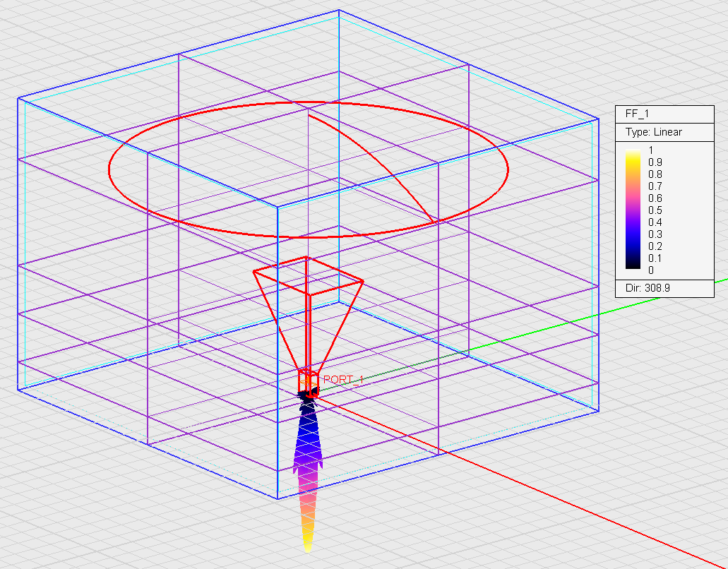The height and width of the screenshot is (569, 728).
Task: Select the 0.5 value on the legend scale
Action: [655, 210]
